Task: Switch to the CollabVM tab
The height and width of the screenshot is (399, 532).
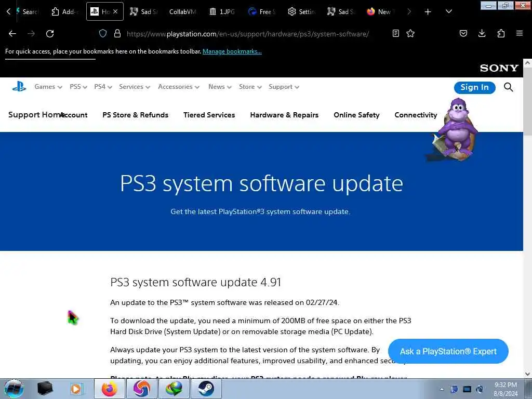Action: (x=182, y=11)
